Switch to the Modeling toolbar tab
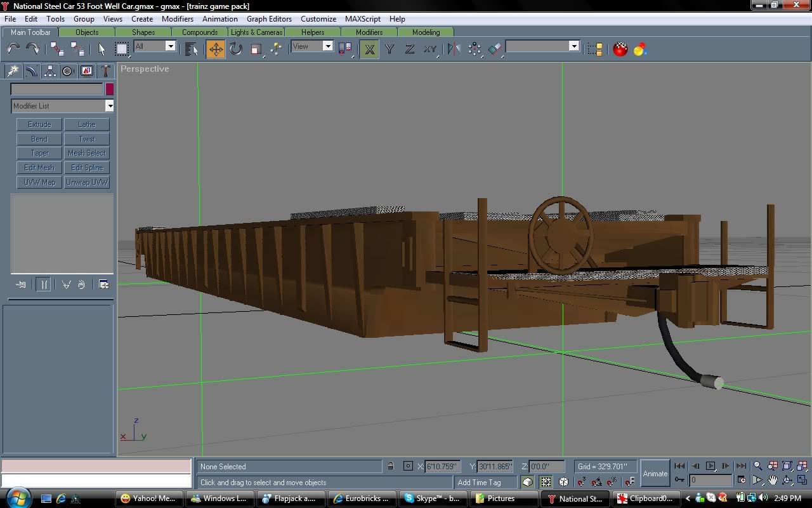 tap(426, 32)
